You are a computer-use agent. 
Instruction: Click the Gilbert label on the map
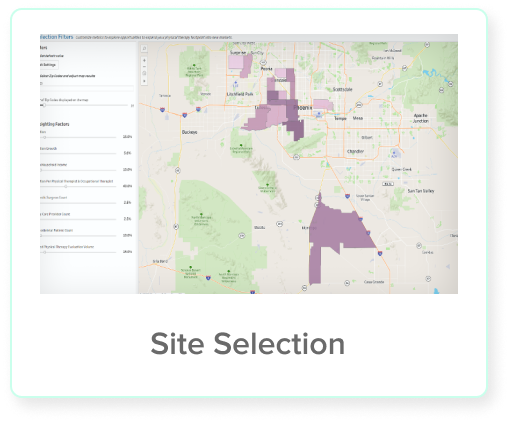tap(367, 137)
